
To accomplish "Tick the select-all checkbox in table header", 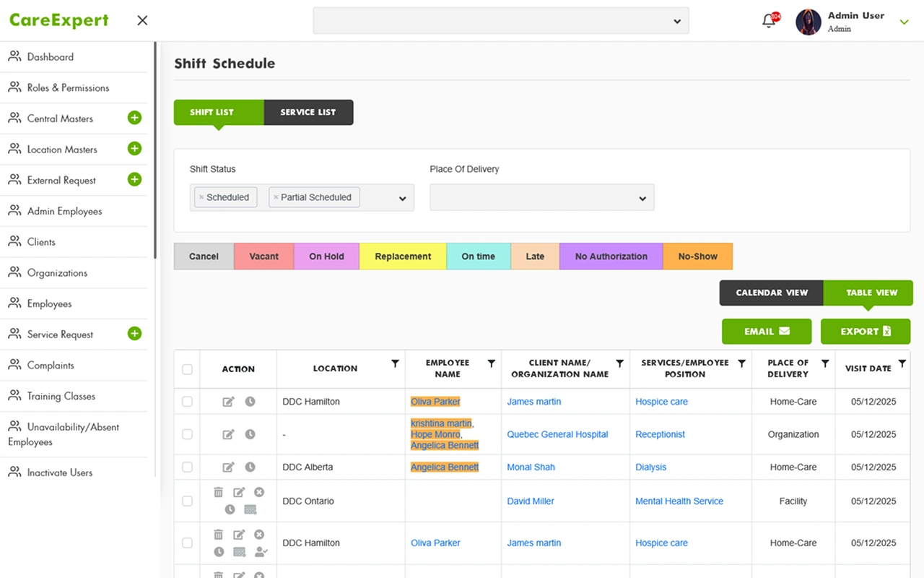I will click(187, 369).
